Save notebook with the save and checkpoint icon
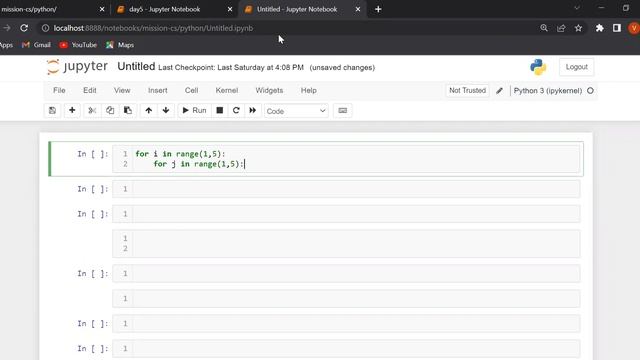This screenshot has width=640, height=360. tap(52, 111)
